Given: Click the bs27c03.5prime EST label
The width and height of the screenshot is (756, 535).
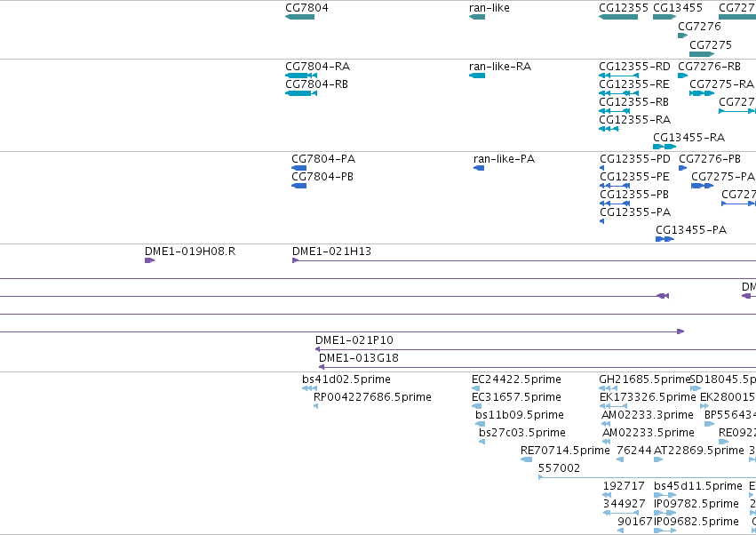Looking at the screenshot, I should [522, 432].
